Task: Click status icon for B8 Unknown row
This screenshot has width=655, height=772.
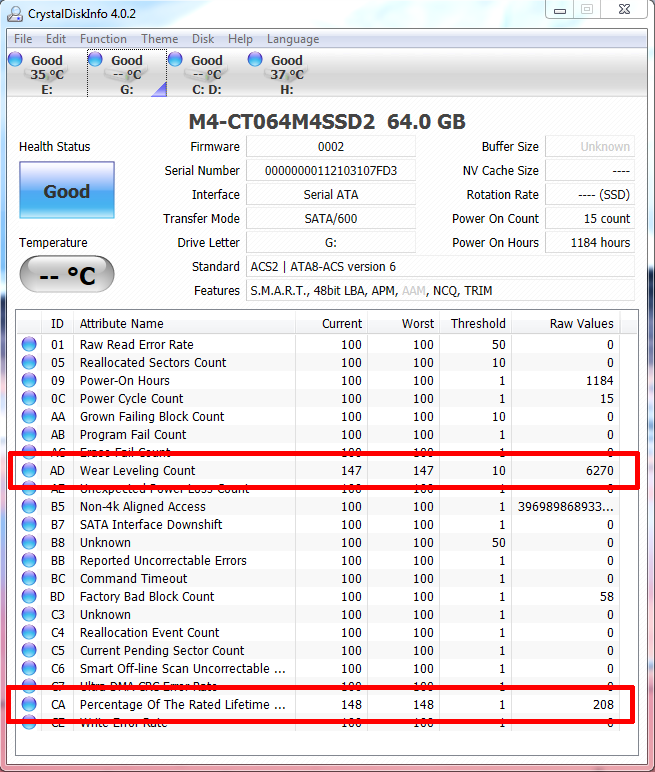Action: click(29, 542)
